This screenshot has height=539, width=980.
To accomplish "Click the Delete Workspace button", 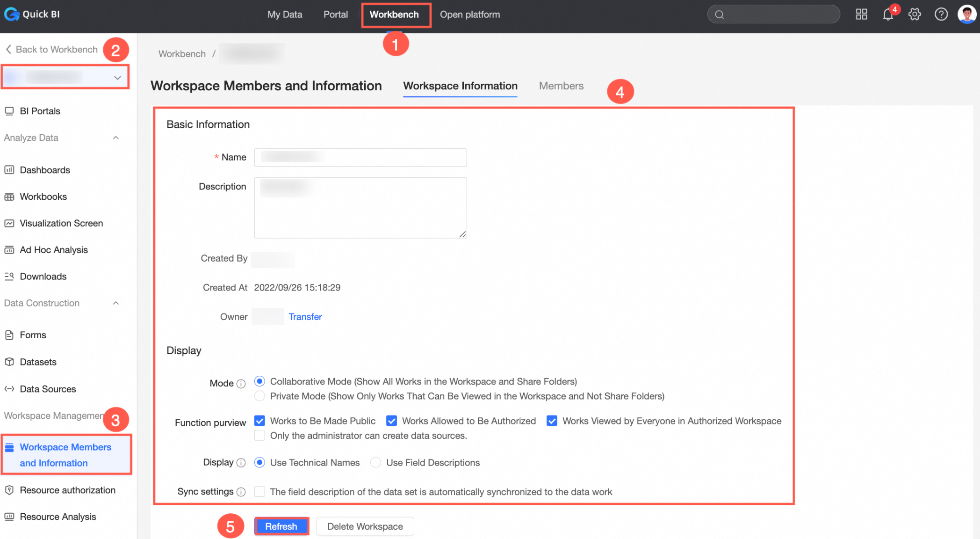I will coord(365,526).
